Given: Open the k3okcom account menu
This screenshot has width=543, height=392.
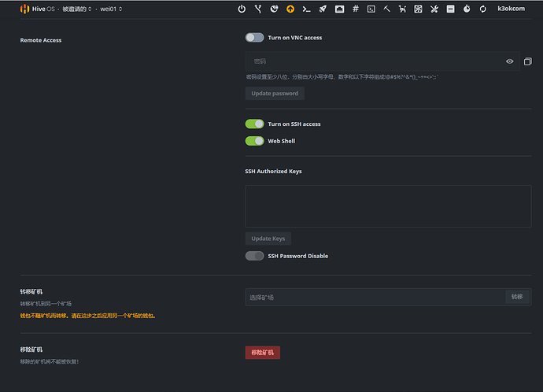Looking at the screenshot, I should tap(512, 9).
